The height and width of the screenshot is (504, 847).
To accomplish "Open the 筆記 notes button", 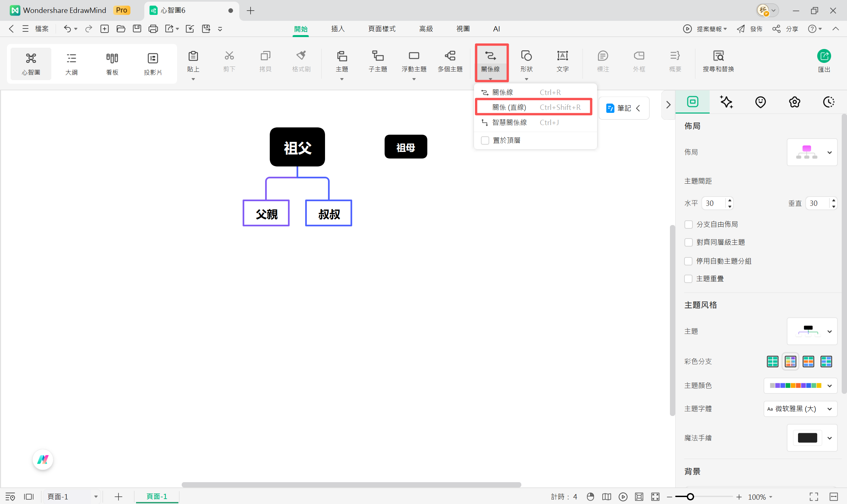I will coord(624,108).
